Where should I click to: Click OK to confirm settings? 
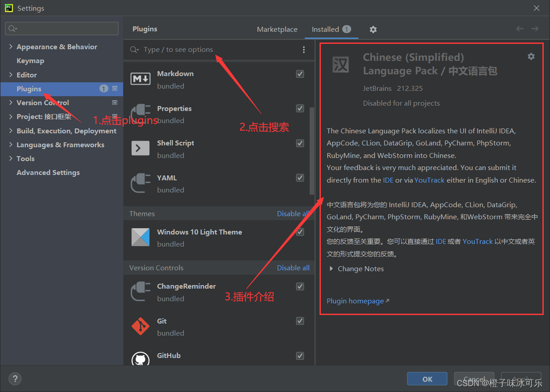point(427,379)
